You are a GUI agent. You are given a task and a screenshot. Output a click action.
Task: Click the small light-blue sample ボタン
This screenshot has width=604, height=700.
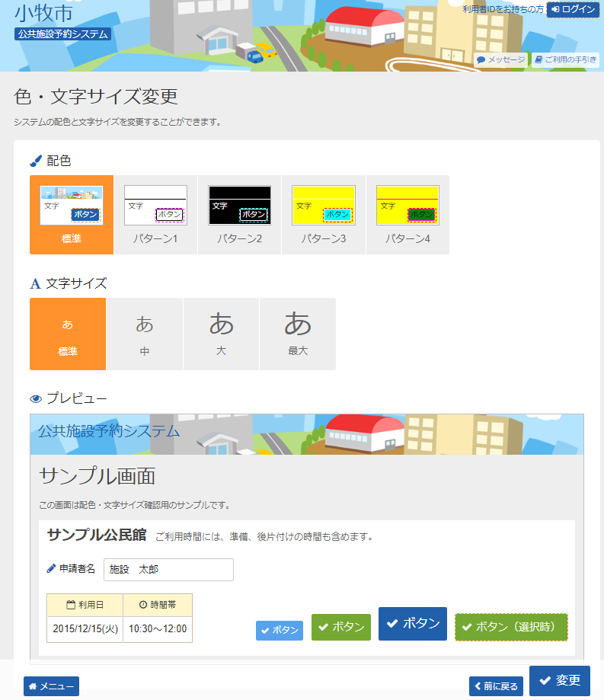(280, 631)
